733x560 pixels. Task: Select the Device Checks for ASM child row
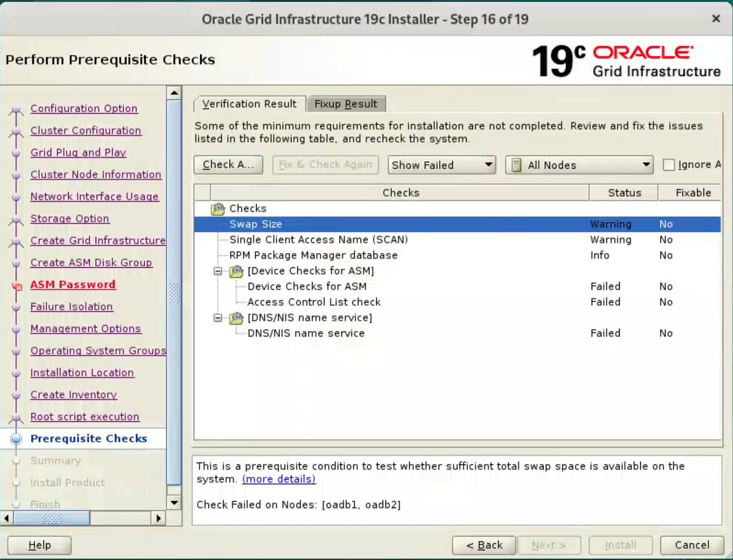click(457, 286)
